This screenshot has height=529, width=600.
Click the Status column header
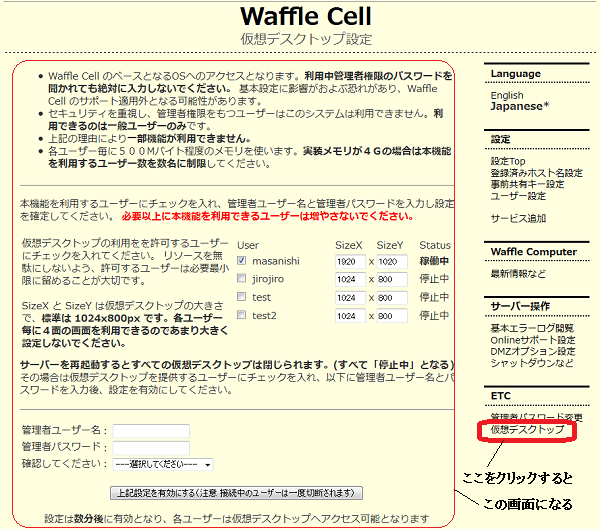point(435,245)
